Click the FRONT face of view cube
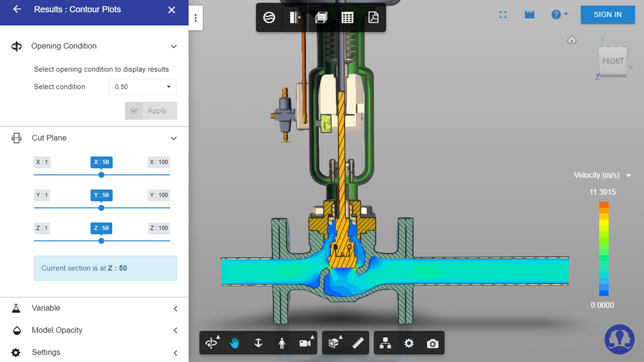This screenshot has height=362, width=644. coord(613,61)
